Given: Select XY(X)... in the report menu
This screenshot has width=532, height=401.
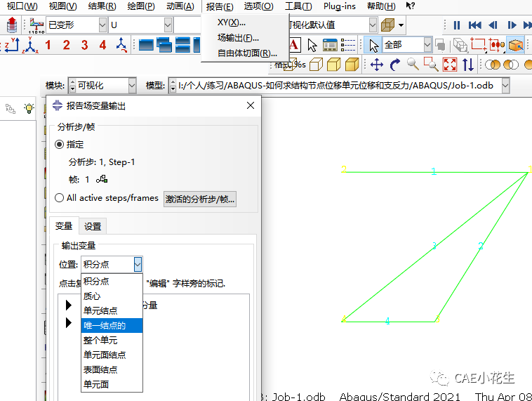Looking at the screenshot, I should pos(245,22).
